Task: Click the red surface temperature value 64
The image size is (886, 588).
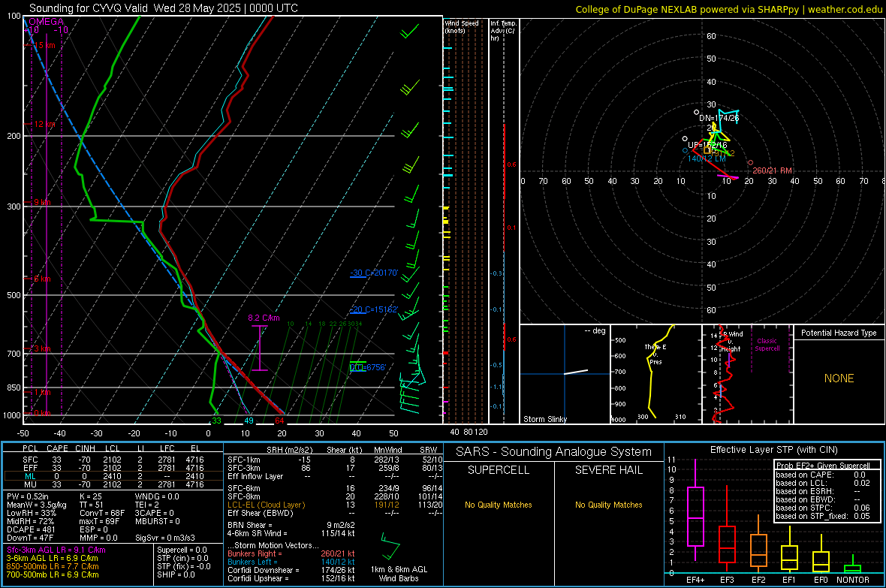Action: pyautogui.click(x=280, y=420)
